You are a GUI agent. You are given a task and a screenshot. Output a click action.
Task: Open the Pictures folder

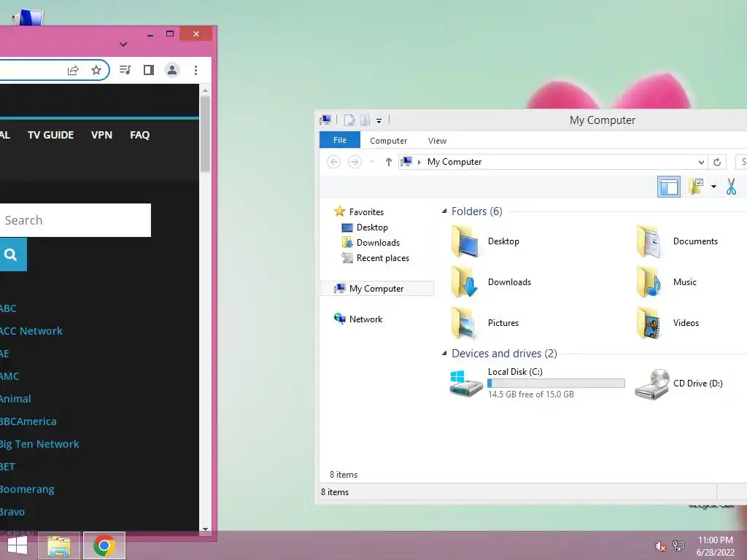485,323
